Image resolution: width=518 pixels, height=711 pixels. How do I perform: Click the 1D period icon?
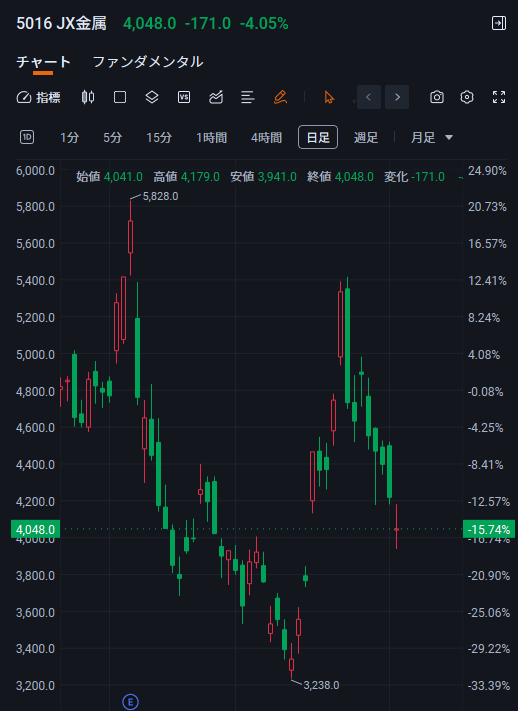[27, 137]
